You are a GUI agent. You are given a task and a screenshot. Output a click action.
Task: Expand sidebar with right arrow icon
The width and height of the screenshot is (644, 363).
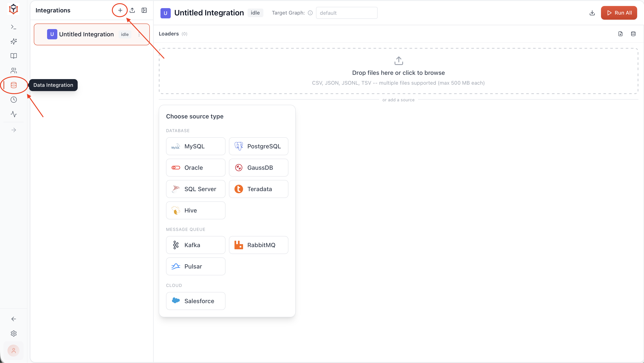pos(14,130)
